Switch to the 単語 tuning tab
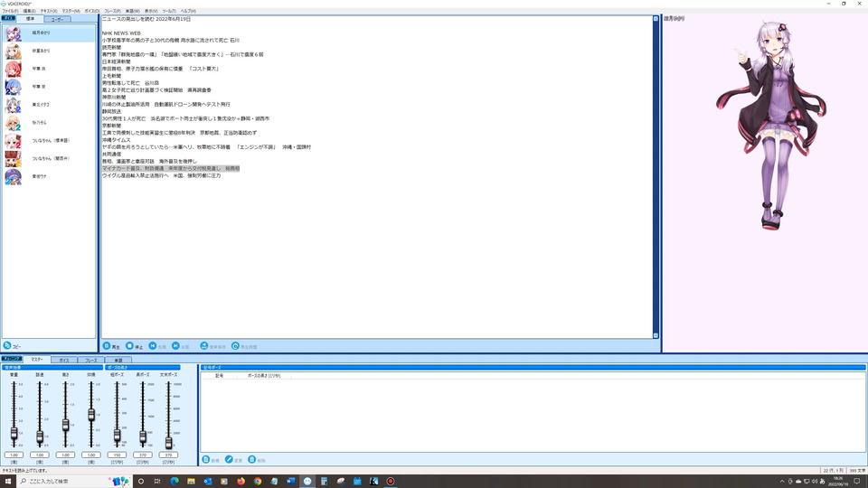The height and width of the screenshot is (488, 868). pyautogui.click(x=118, y=360)
